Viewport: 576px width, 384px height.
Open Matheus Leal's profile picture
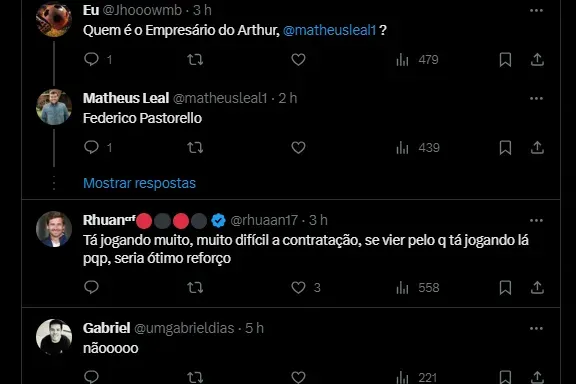click(x=54, y=107)
